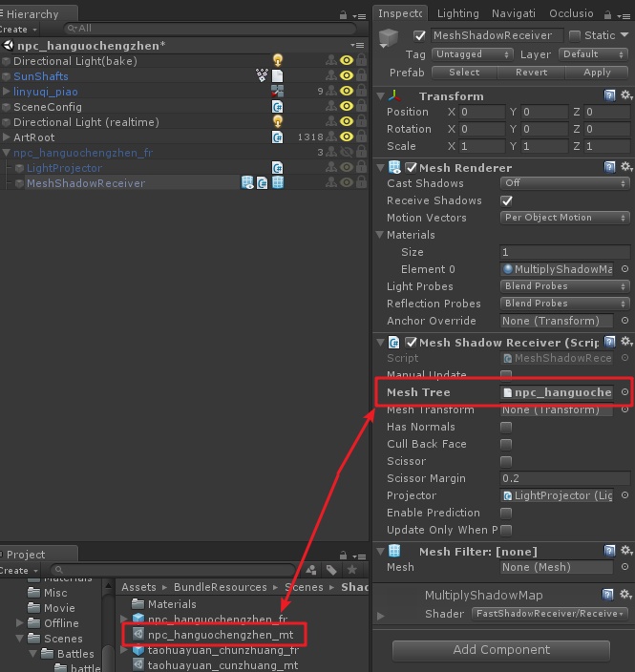Click the C# script icon on SceneConfig row
This screenshot has width=635, height=672.
click(278, 107)
